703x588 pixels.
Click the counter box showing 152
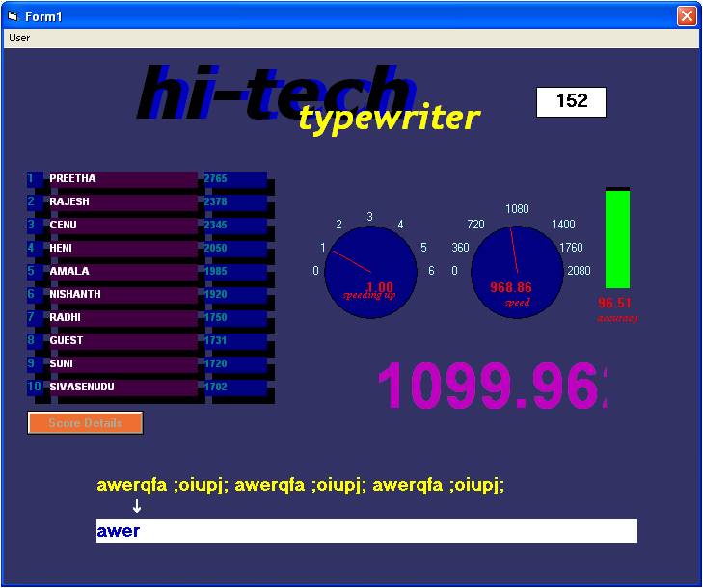click(x=571, y=102)
